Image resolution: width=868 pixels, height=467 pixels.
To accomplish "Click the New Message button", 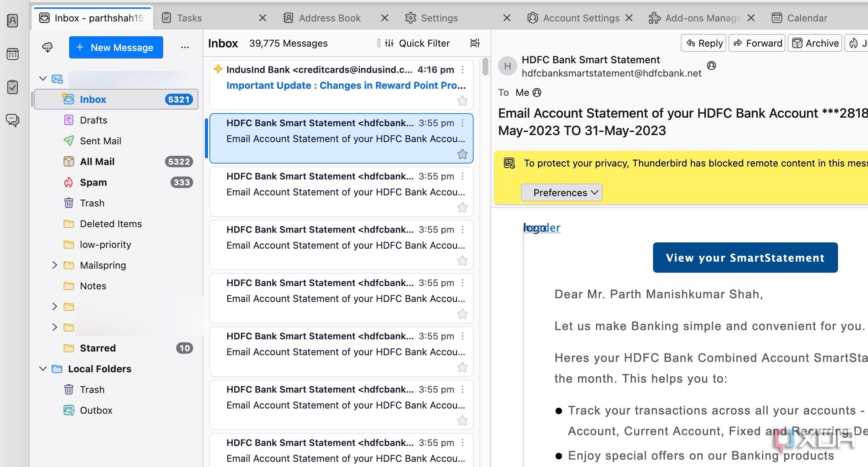I will point(116,47).
